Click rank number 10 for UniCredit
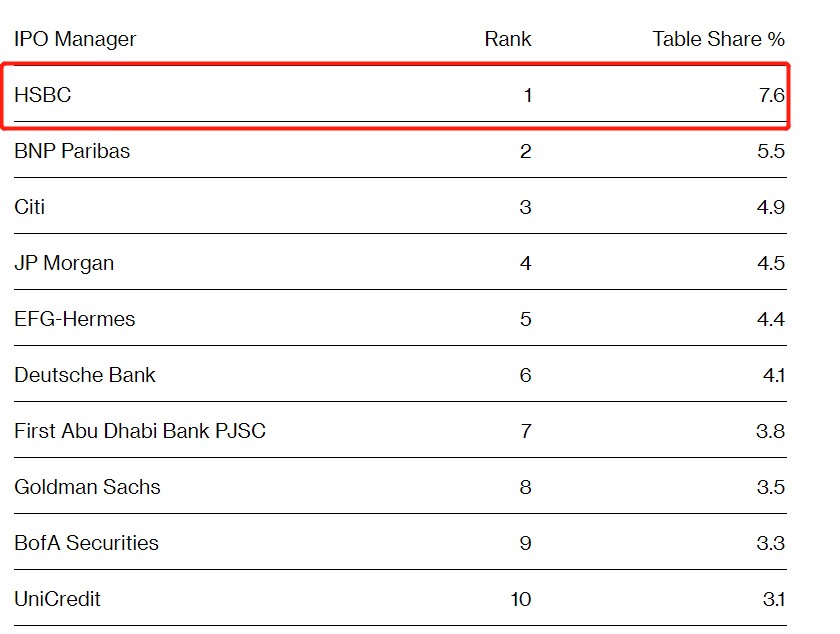This screenshot has width=840, height=634. click(x=520, y=600)
